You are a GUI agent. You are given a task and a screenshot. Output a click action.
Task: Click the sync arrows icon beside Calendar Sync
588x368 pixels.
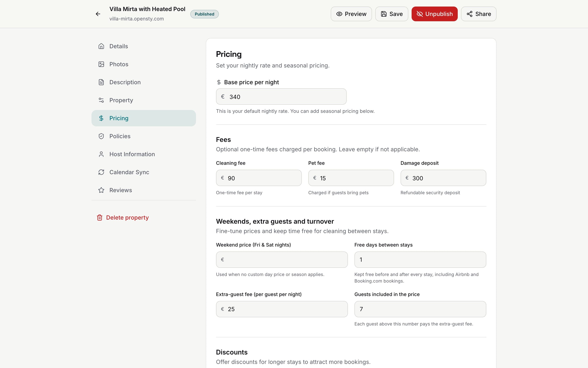[x=101, y=172]
